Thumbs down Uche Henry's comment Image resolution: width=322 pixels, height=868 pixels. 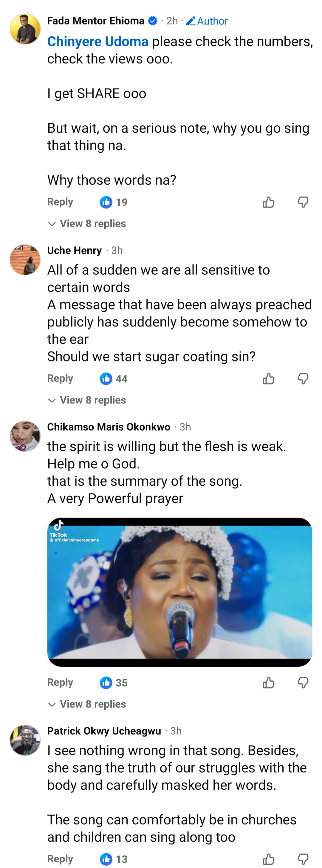point(303,379)
